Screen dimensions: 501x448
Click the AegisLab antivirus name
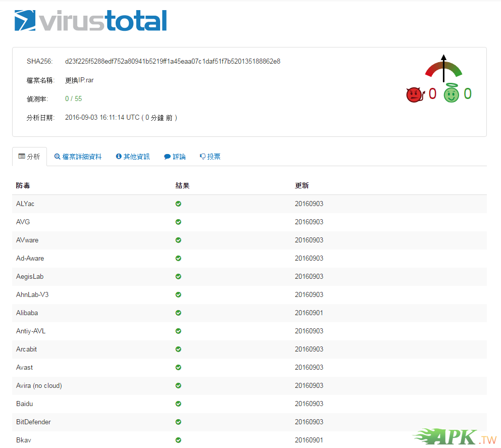[x=30, y=277]
